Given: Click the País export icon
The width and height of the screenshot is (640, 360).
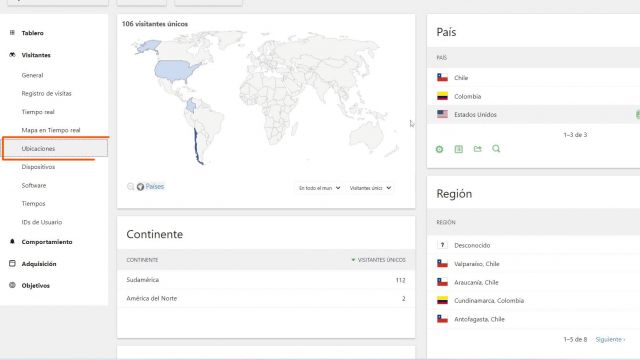Looking at the screenshot, I should 478,149.
